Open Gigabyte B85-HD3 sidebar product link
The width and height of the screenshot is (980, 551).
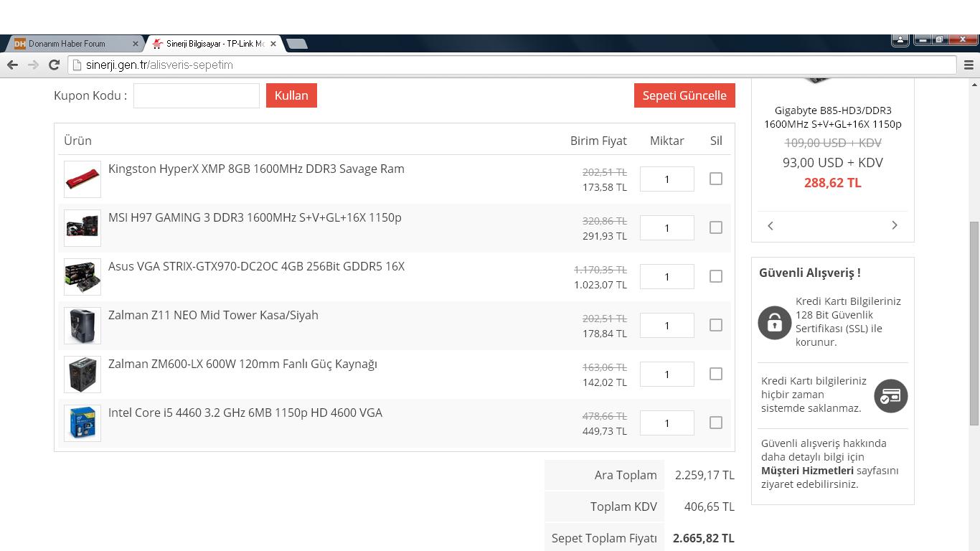coord(833,117)
